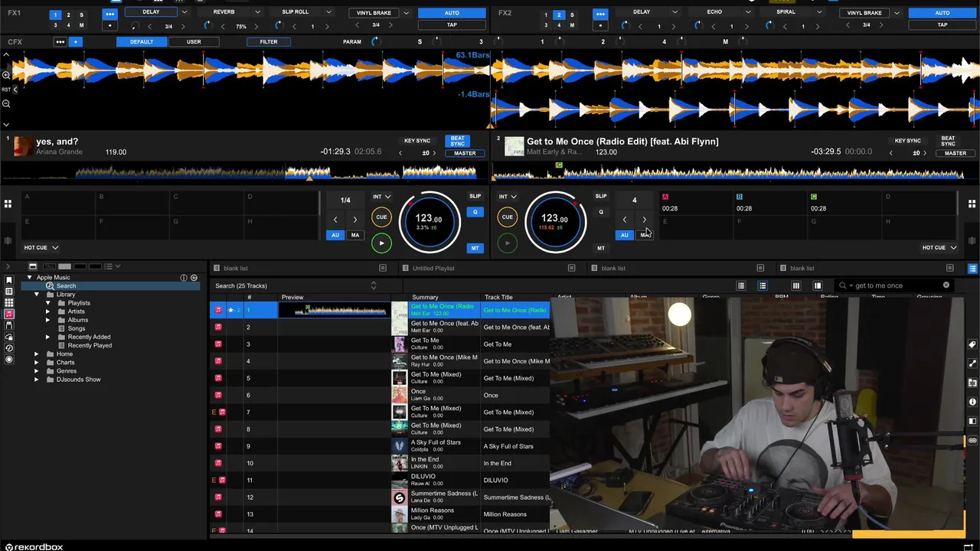This screenshot has height=551, width=980.
Task: Open the cloud library icon in sidebar
Action: pos(9,337)
